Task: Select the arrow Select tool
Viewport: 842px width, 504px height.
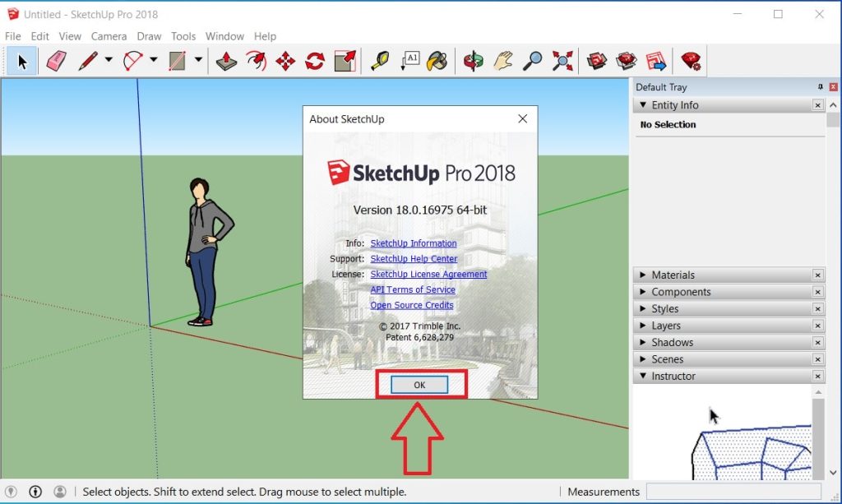Action: point(21,61)
